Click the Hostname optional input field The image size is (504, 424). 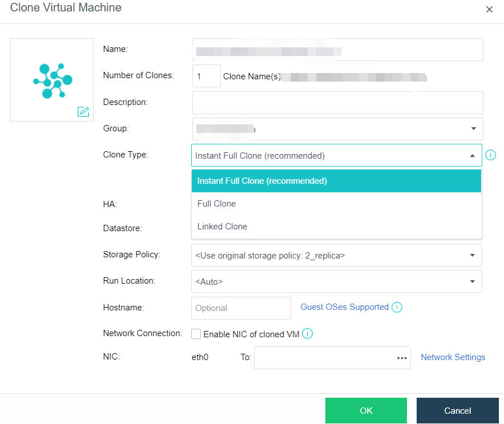tap(241, 308)
